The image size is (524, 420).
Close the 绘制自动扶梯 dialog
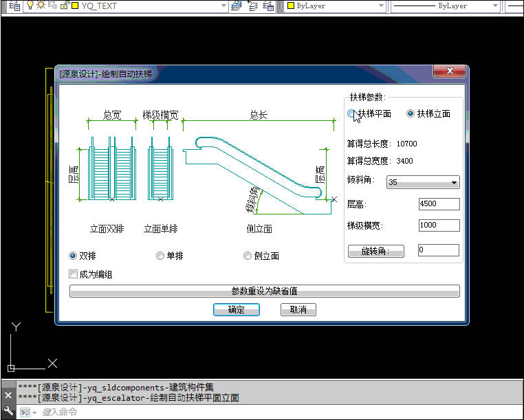(x=449, y=71)
